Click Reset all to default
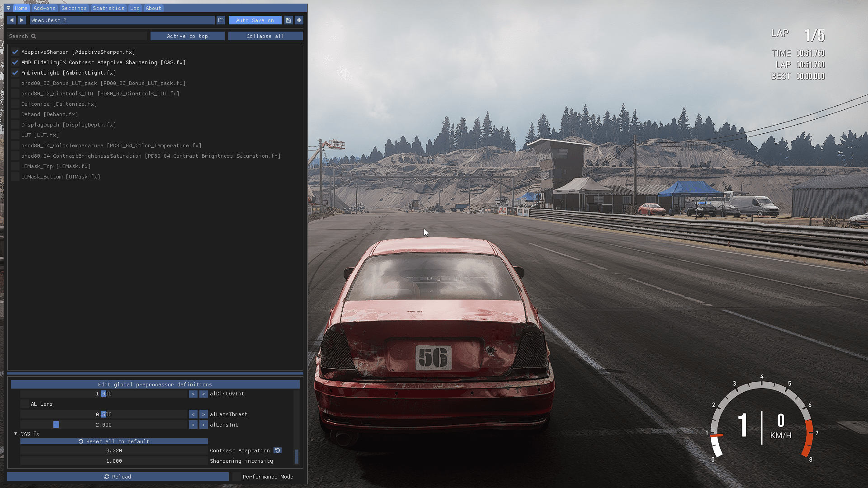Image resolution: width=868 pixels, height=488 pixels. [x=114, y=441]
